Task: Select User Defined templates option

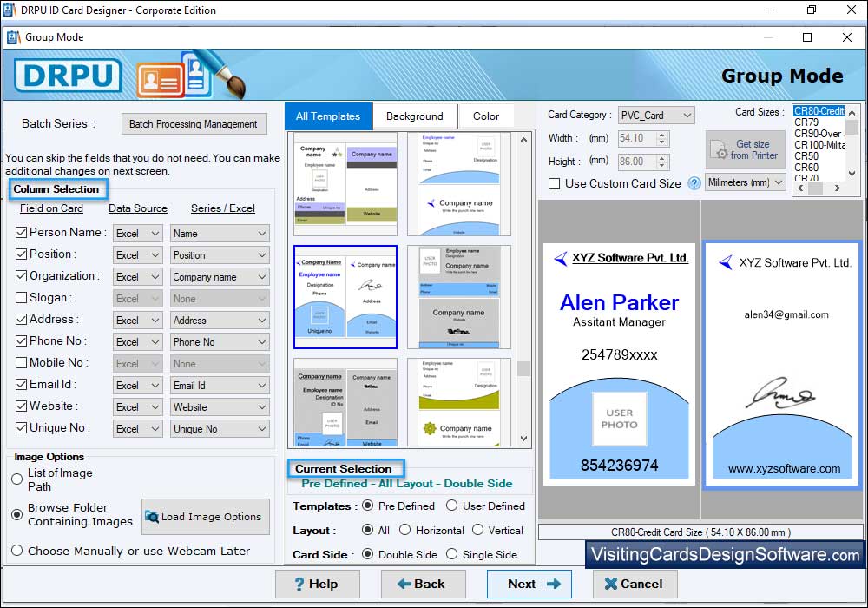Action: (451, 506)
